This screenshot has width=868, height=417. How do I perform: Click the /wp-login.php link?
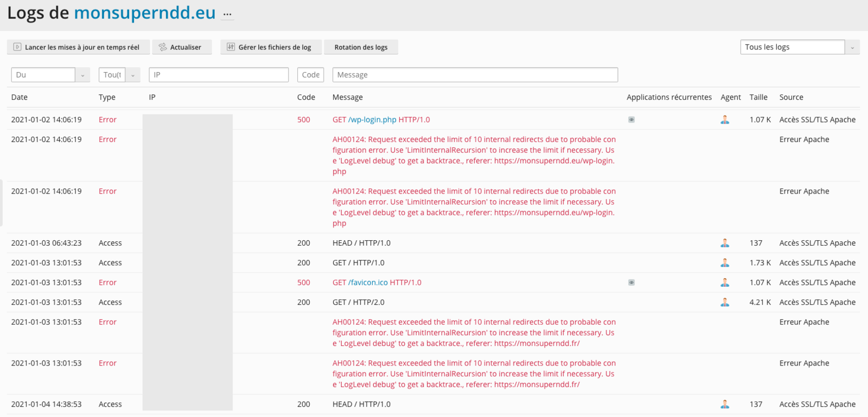tap(372, 120)
